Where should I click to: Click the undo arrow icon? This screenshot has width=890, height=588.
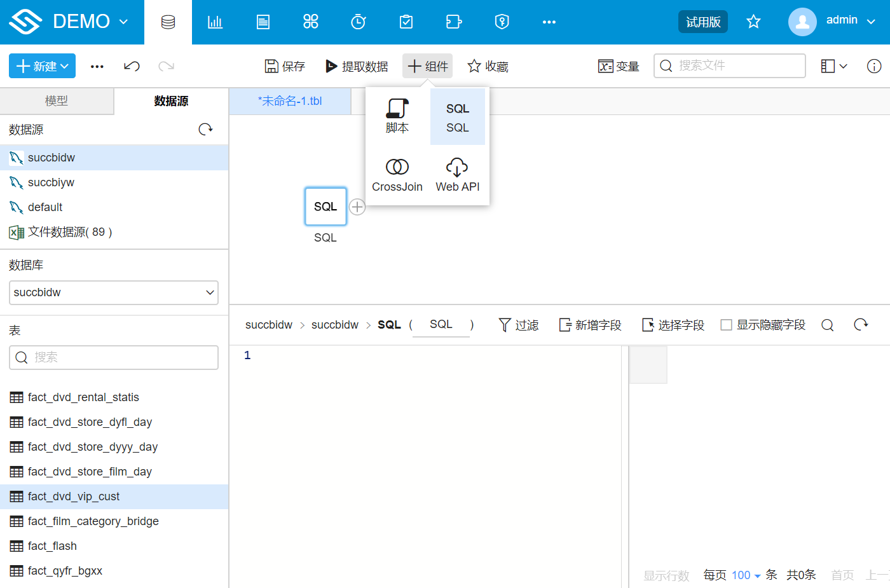point(132,65)
